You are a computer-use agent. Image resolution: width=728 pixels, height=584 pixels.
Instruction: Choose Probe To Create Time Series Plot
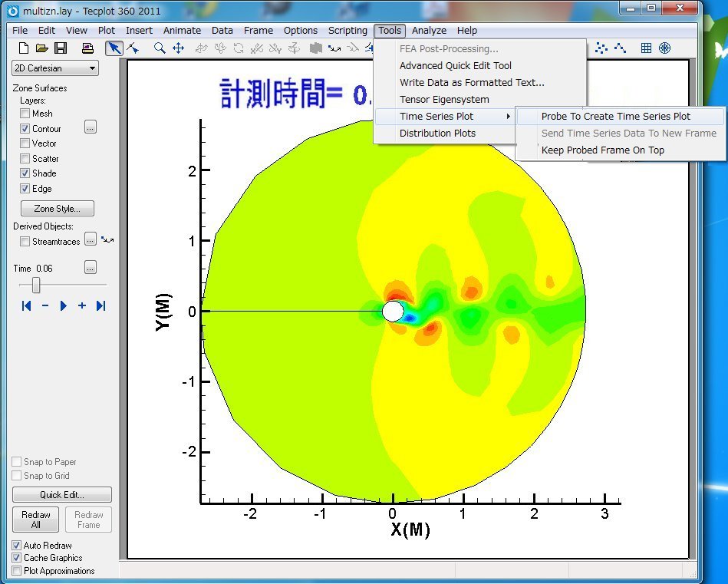621,116
